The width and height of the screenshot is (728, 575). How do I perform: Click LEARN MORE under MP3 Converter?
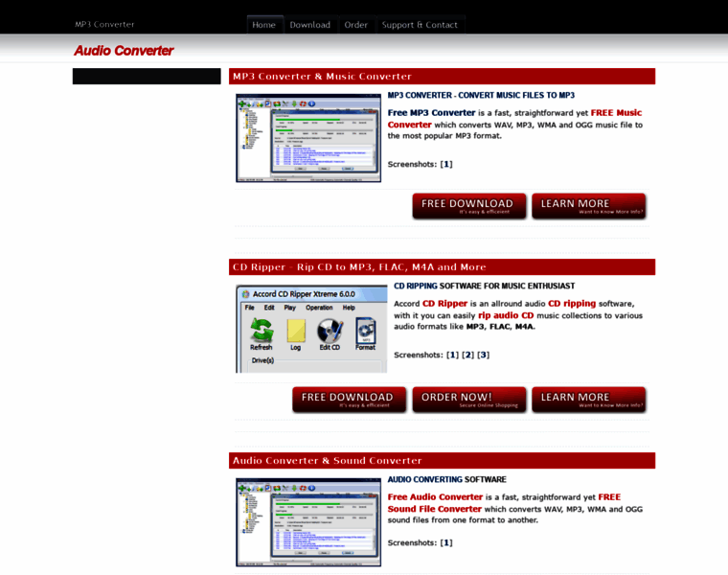(x=589, y=206)
